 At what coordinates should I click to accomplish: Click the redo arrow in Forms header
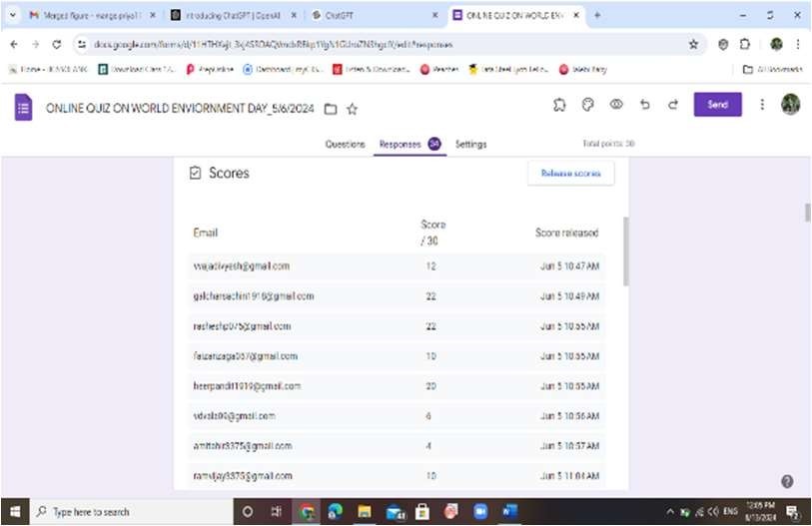click(672, 105)
